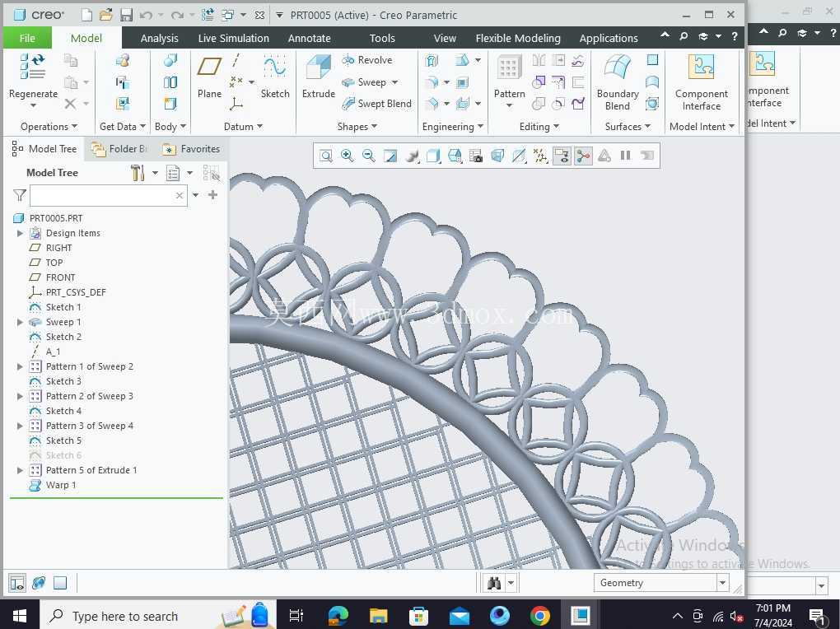Click the Swept Blend tool
This screenshot has height=629, width=840.
[376, 104]
